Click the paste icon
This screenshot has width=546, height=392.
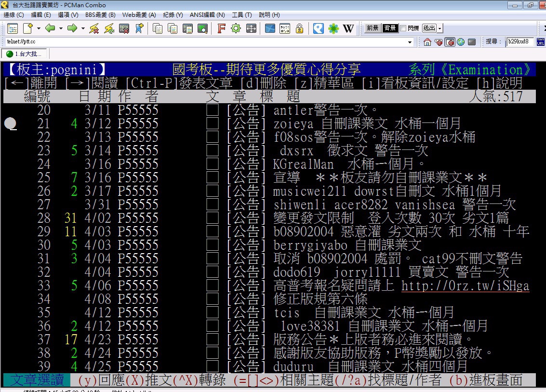pyautogui.click(x=187, y=28)
